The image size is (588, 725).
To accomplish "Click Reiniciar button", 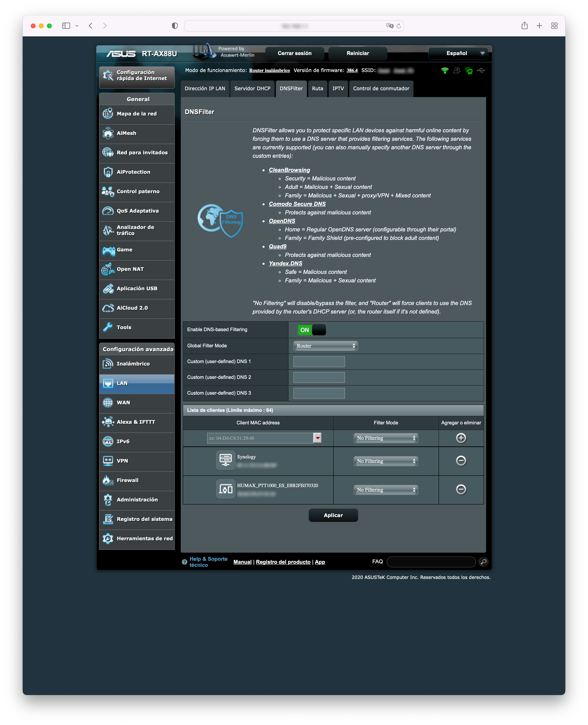I will (358, 53).
